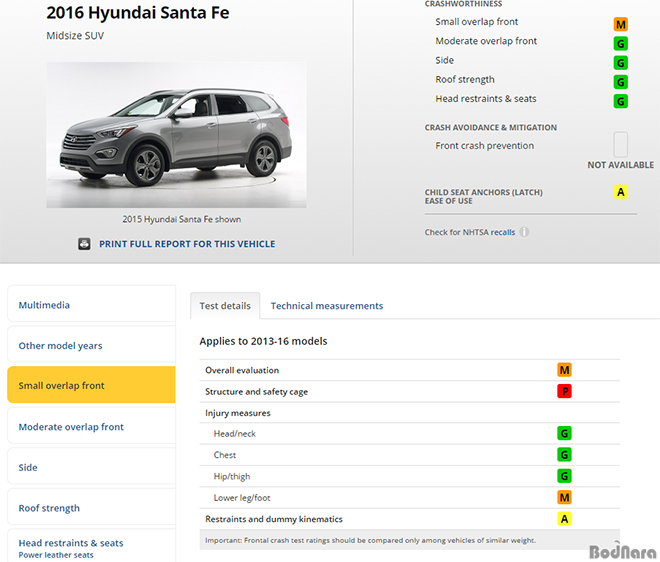This screenshot has width=660, height=562.
Task: Click the 'Crash Avoidance & Mitigation' heading
Action: tap(490, 128)
